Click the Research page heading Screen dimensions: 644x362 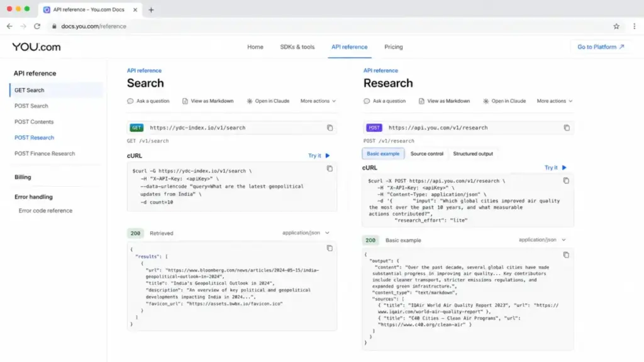(x=388, y=84)
